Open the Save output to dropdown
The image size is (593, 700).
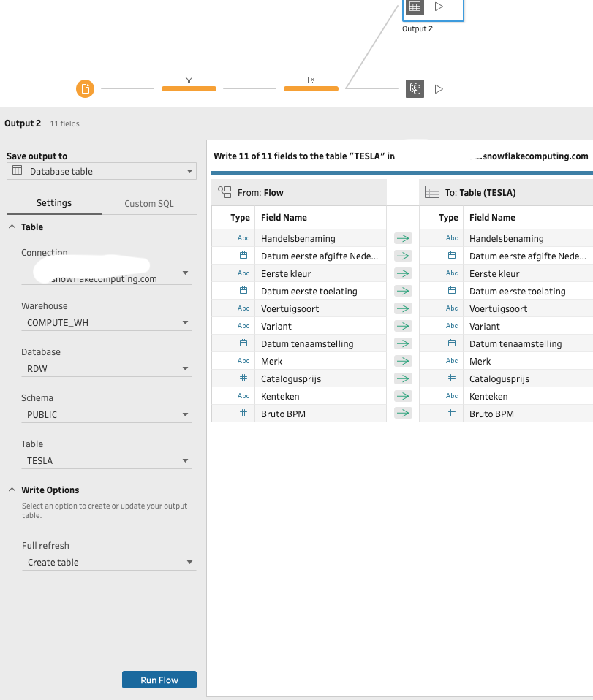tap(102, 171)
